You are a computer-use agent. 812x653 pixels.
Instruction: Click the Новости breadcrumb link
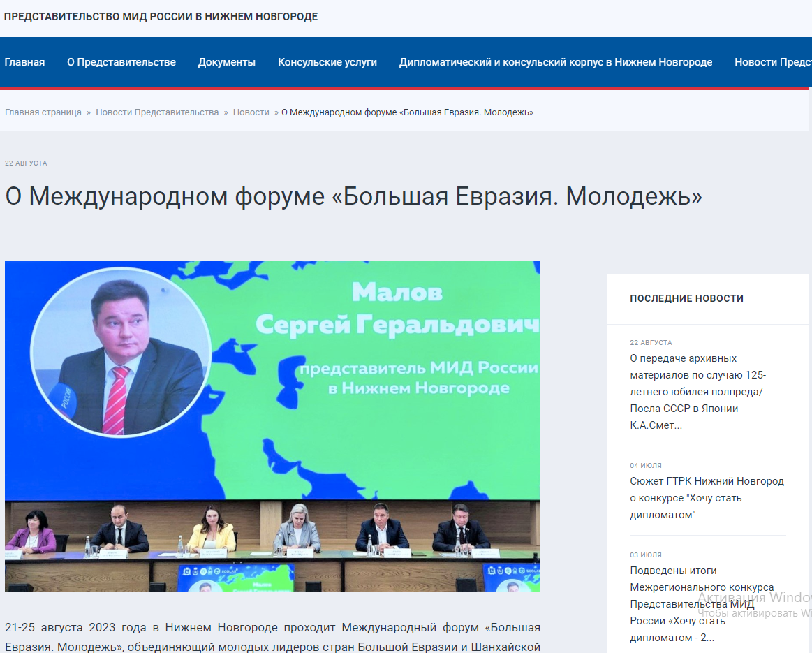coord(251,112)
